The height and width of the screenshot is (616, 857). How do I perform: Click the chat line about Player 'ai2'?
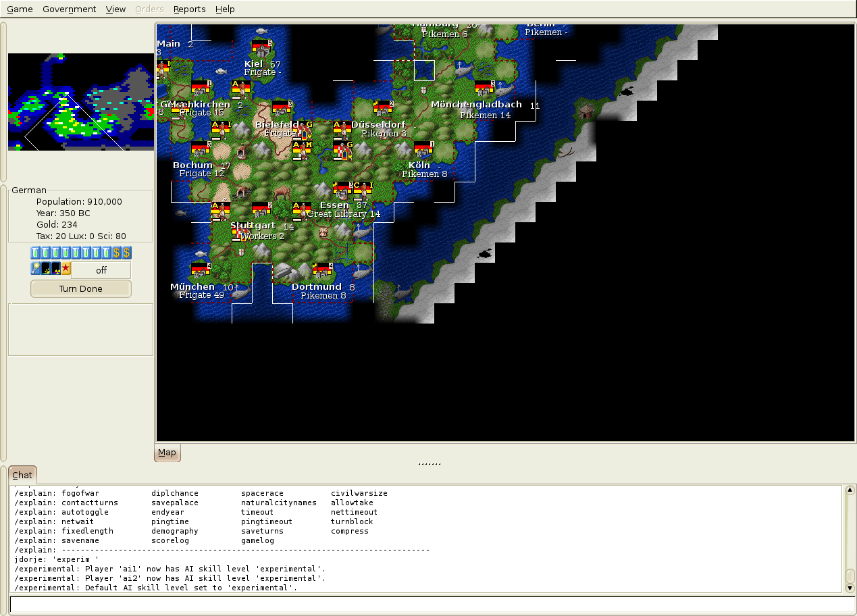tap(170, 578)
